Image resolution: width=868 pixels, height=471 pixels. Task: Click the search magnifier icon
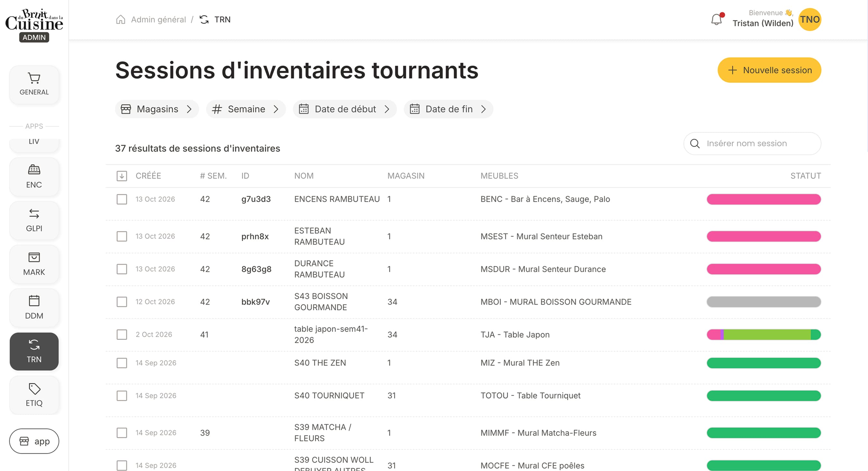pyautogui.click(x=695, y=143)
